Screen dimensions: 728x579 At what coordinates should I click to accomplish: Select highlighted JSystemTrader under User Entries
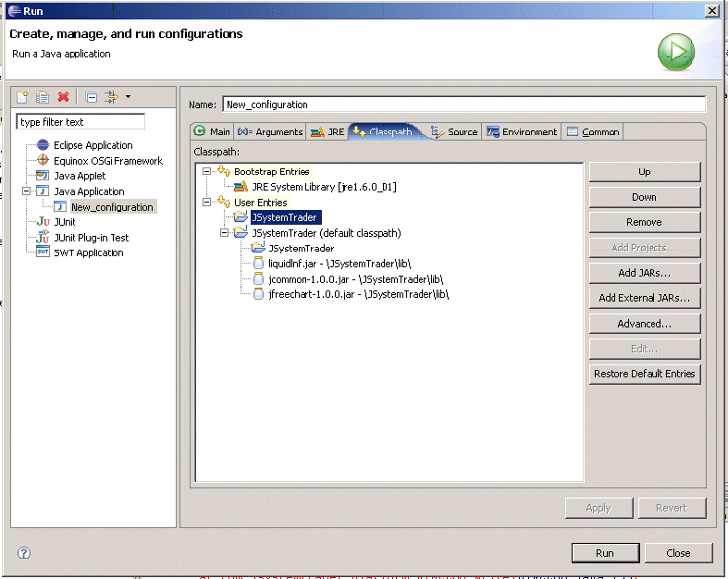point(284,217)
